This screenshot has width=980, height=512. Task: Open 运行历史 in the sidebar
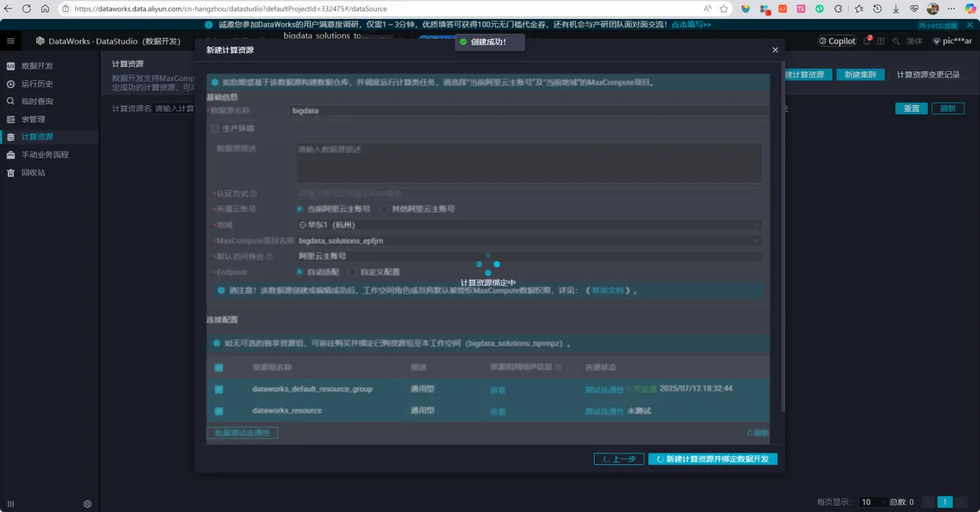pyautogui.click(x=37, y=84)
